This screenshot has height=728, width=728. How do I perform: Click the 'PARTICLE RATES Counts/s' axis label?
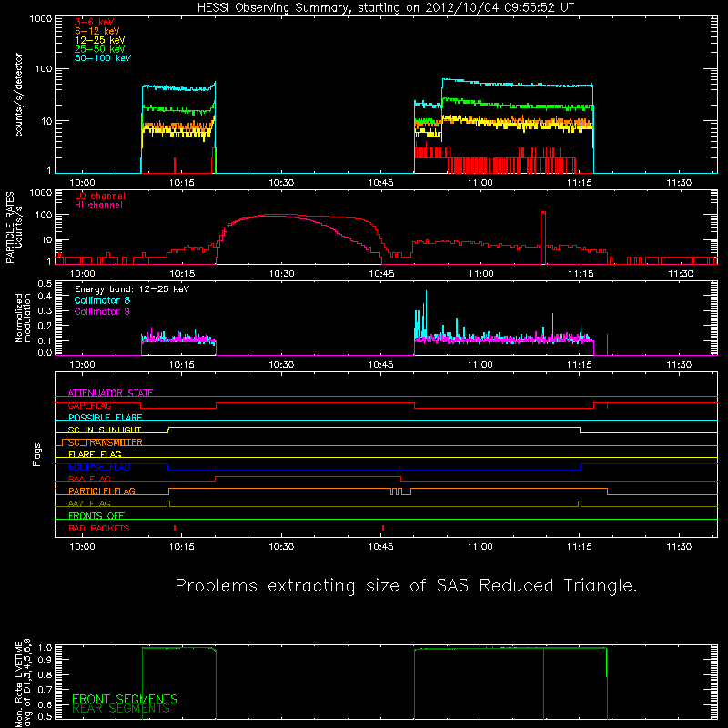15,227
